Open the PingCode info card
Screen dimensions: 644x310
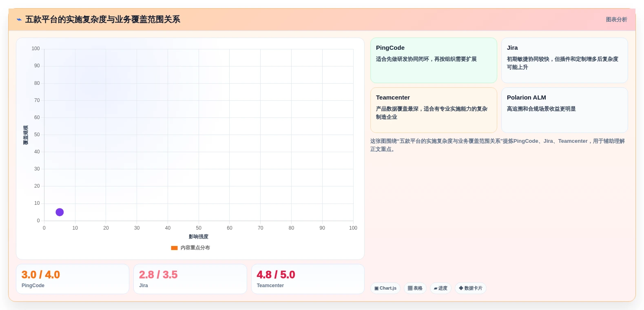tap(434, 60)
